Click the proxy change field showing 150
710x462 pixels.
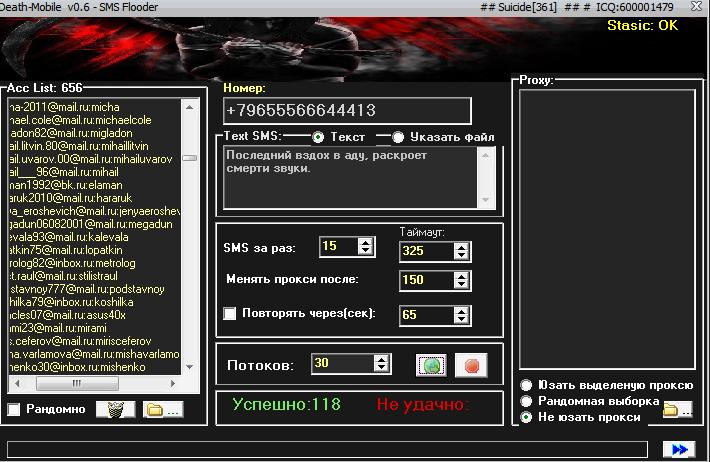click(x=427, y=280)
